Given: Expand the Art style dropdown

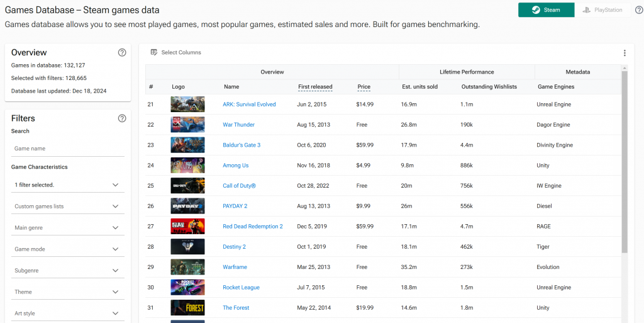Looking at the screenshot, I should pos(68,313).
